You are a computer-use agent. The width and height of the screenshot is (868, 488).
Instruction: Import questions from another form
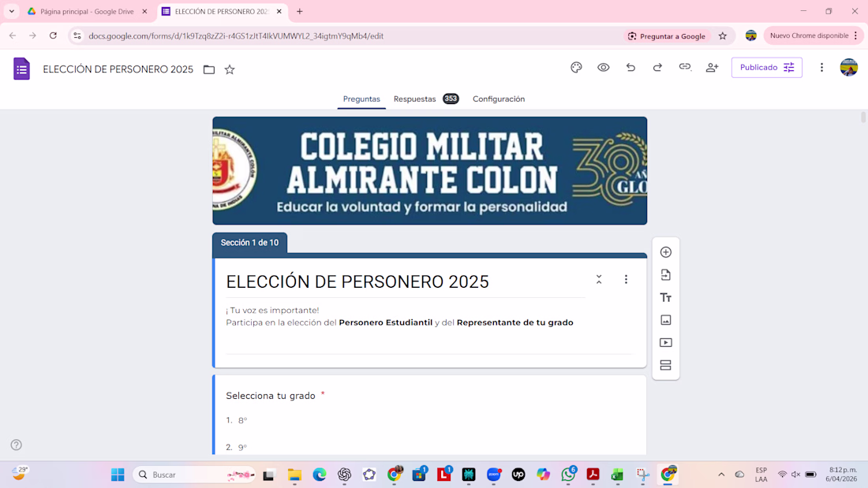click(x=666, y=275)
